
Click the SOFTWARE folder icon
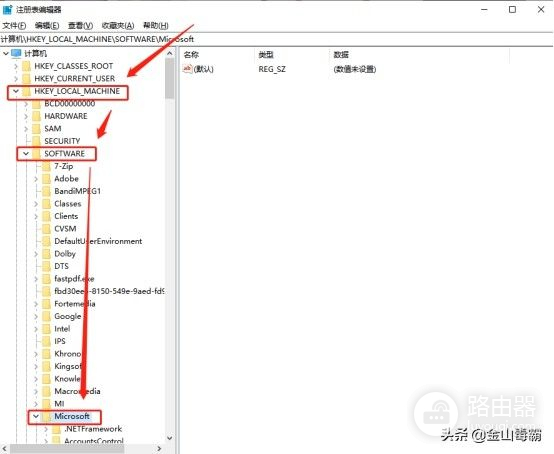pyautogui.click(x=36, y=153)
